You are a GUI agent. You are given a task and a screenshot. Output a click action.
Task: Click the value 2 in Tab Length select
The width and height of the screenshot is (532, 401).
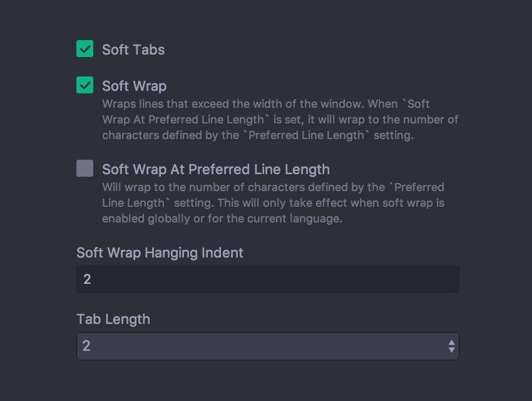(87, 346)
